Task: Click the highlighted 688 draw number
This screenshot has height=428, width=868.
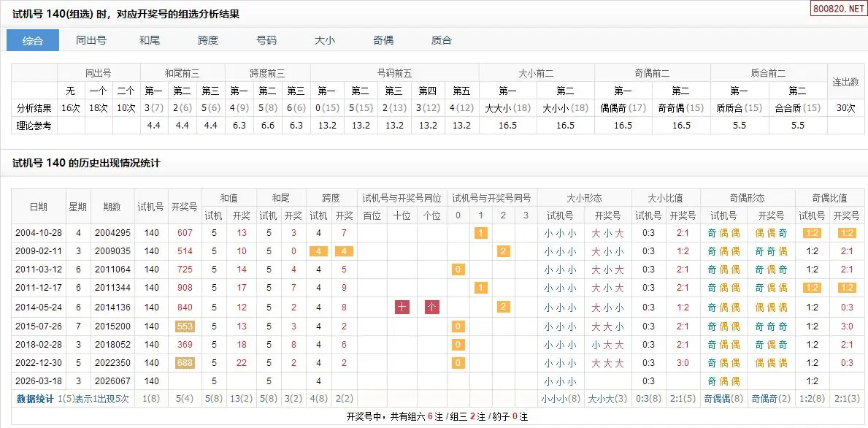Action: tap(185, 363)
